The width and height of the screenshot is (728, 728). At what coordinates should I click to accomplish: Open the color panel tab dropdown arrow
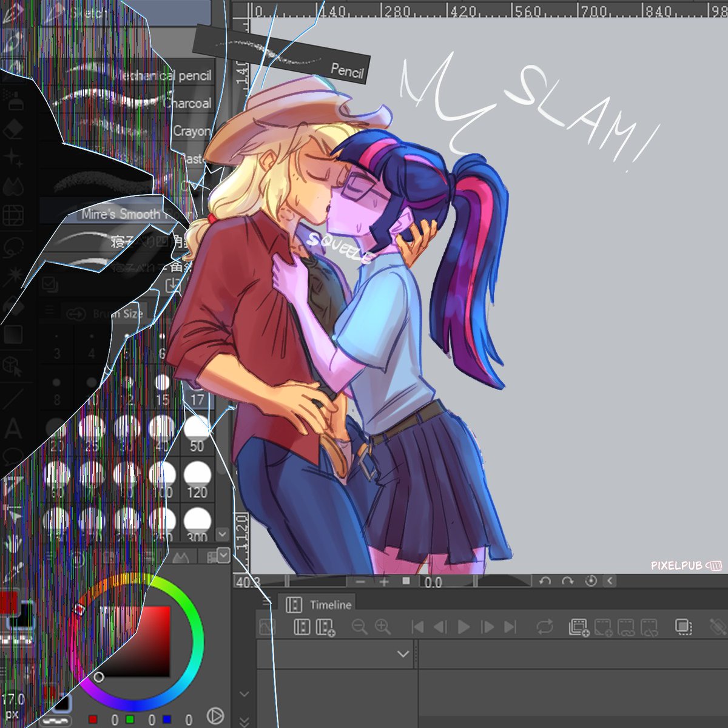(223, 555)
